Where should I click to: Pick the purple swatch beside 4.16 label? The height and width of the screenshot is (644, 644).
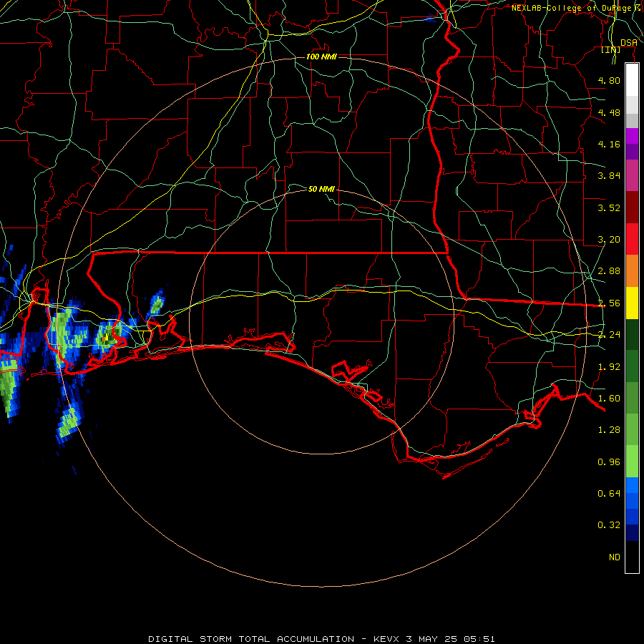(632, 152)
